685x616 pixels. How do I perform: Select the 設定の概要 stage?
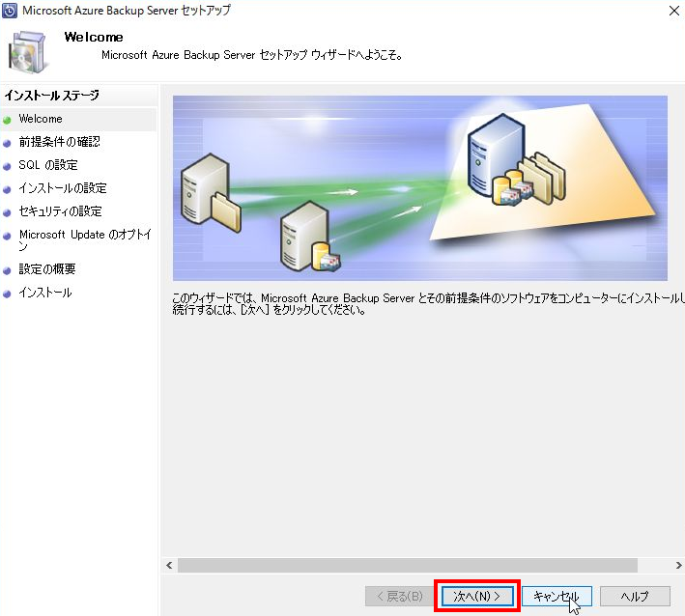46,269
